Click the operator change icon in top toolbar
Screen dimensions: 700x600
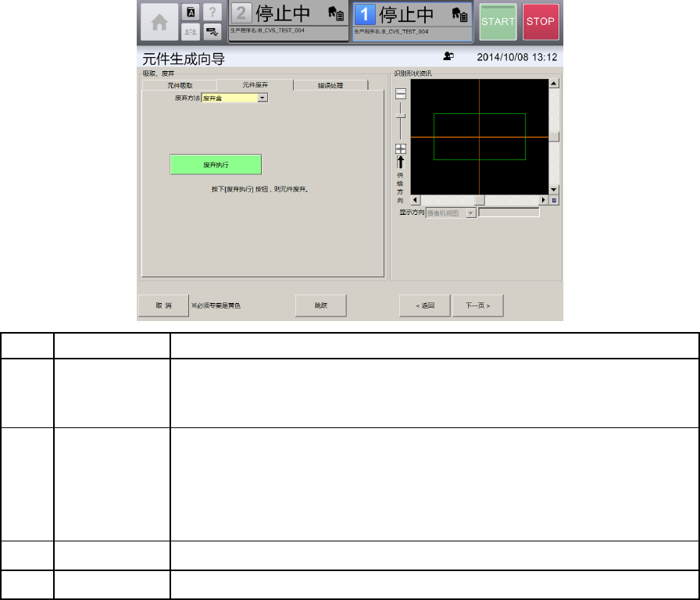pyautogui.click(x=190, y=31)
